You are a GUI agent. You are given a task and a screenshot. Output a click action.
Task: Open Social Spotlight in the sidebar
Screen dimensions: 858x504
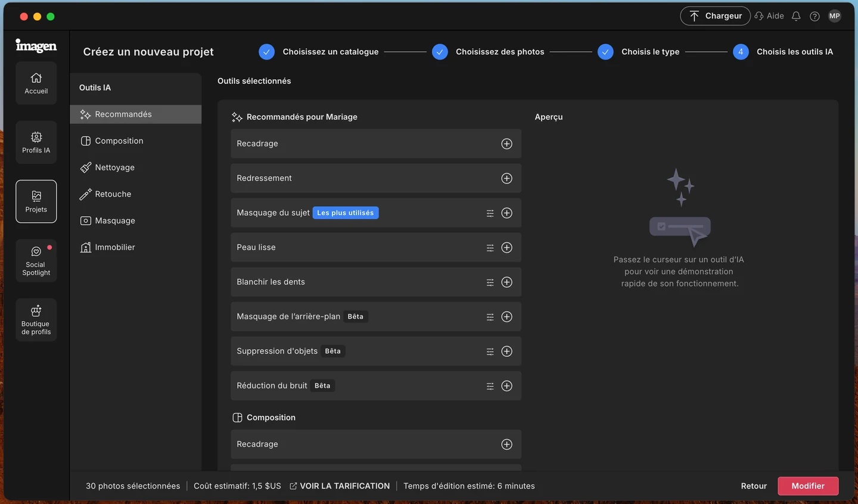coord(36,260)
